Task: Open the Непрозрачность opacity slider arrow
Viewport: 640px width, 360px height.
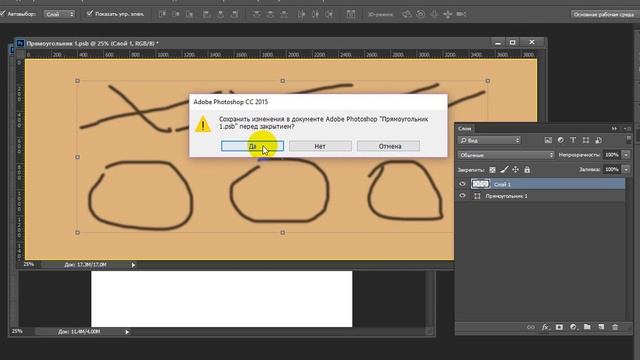Action: coord(626,155)
